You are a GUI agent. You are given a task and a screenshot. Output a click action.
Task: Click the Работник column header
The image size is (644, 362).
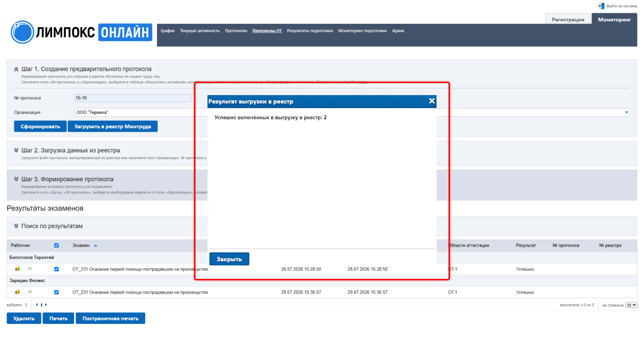tap(21, 245)
